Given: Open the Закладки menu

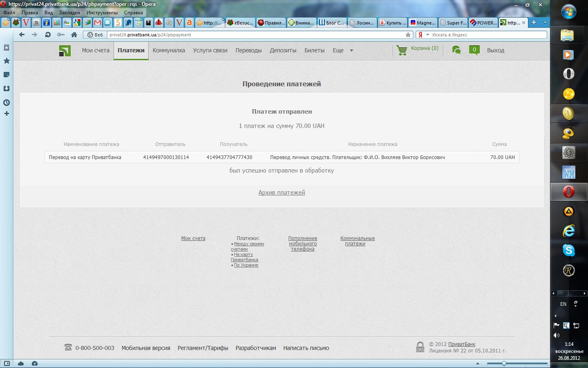Looking at the screenshot, I should pyautogui.click(x=69, y=13).
